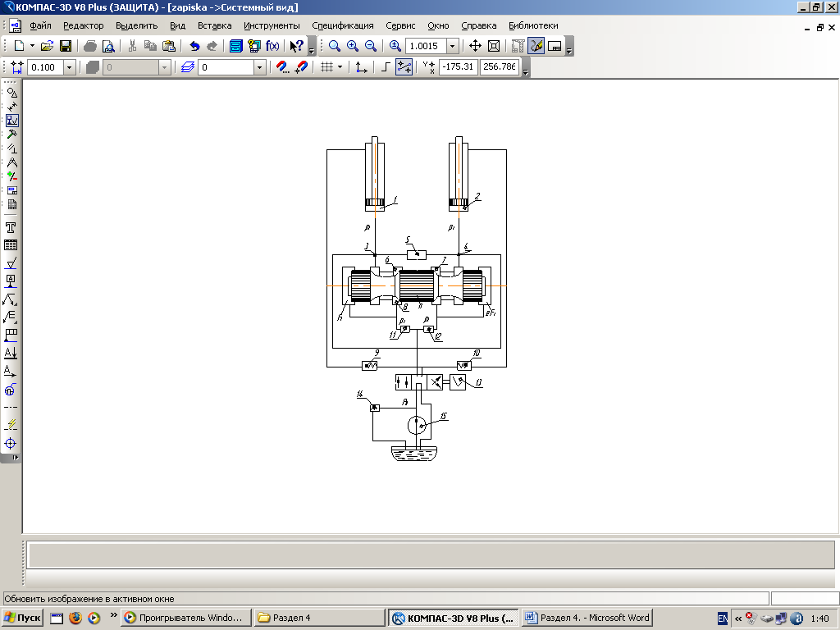Switch to Раздел 4 - Microsoft Word taskbar button

point(587,618)
